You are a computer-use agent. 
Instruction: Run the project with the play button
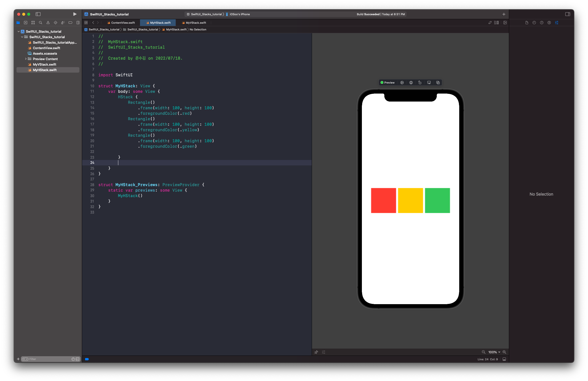[75, 14]
